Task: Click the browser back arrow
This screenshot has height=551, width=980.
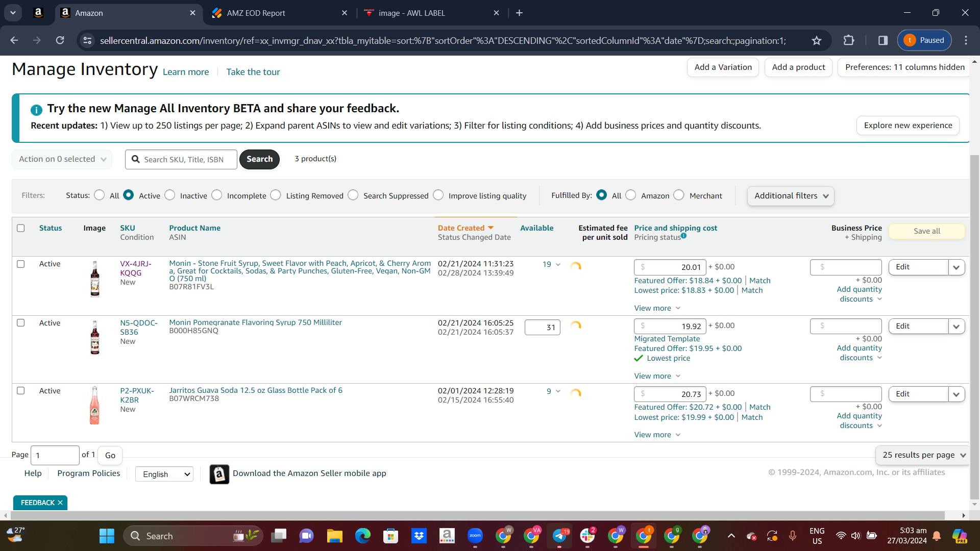Action: 14,40
